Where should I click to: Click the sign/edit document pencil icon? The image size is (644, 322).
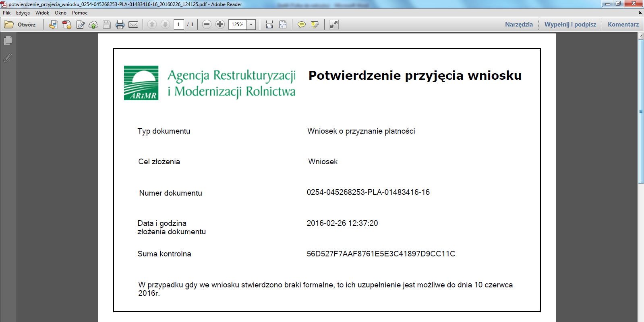tap(80, 25)
